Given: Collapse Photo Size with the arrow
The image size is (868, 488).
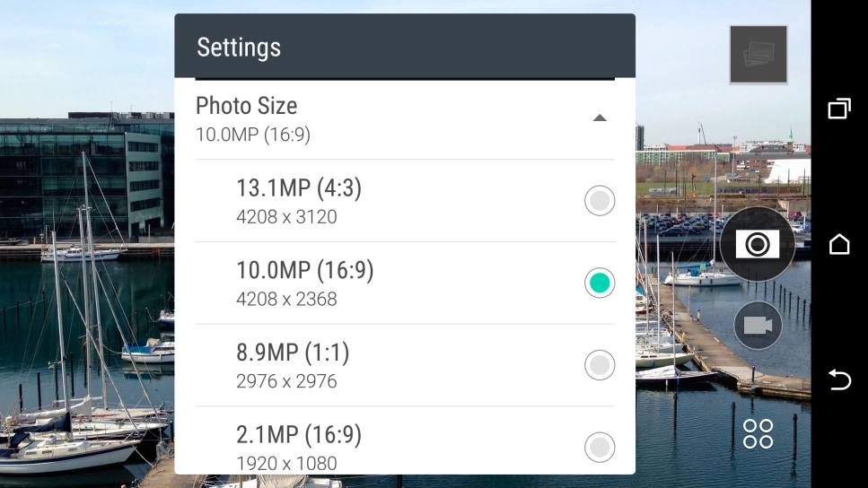Looking at the screenshot, I should coord(600,118).
